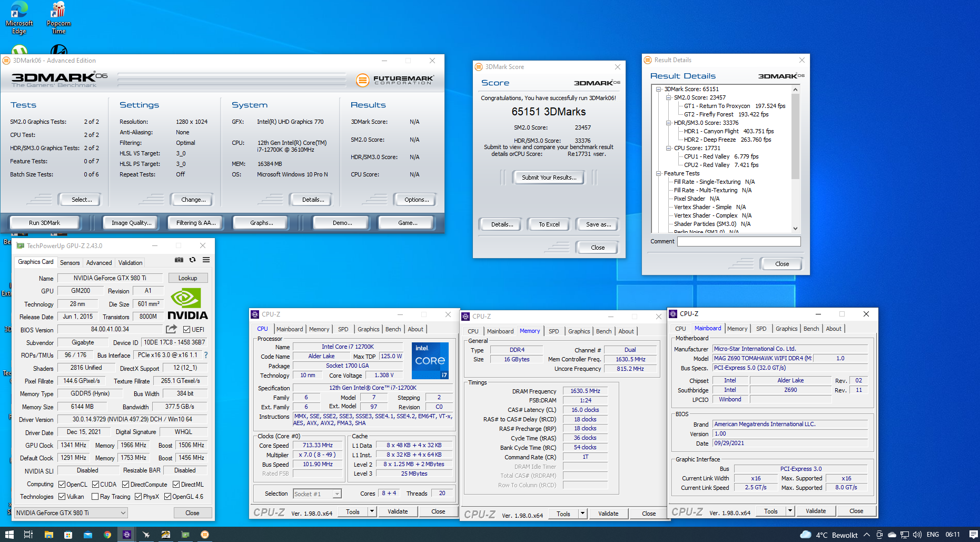
Task: Switch to the Sensors tab in GPU-Z
Action: [x=70, y=262]
